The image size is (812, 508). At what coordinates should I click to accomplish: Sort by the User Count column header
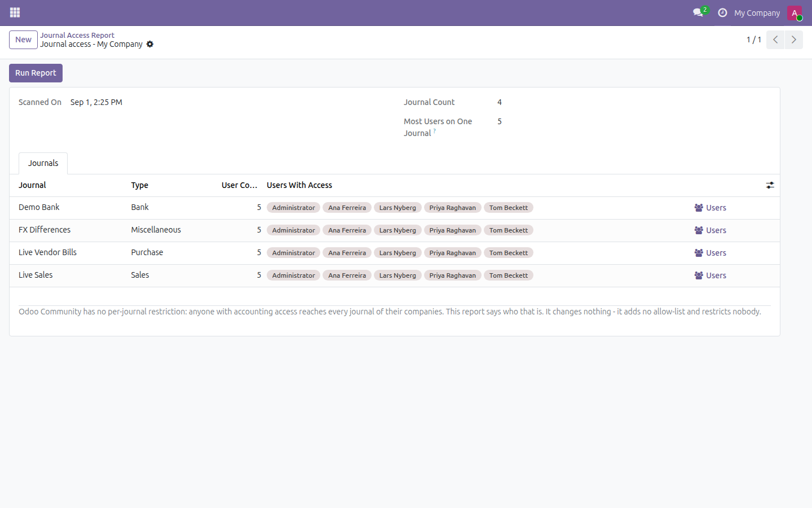239,185
